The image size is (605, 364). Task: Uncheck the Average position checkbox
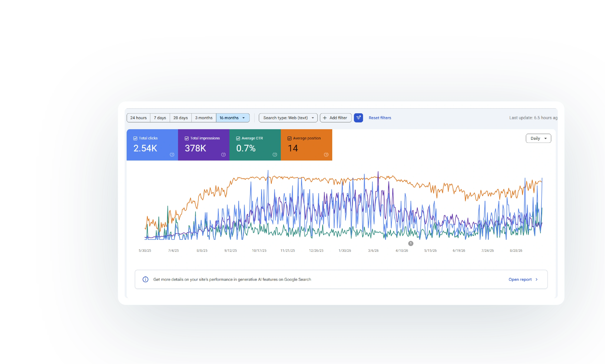[289, 138]
